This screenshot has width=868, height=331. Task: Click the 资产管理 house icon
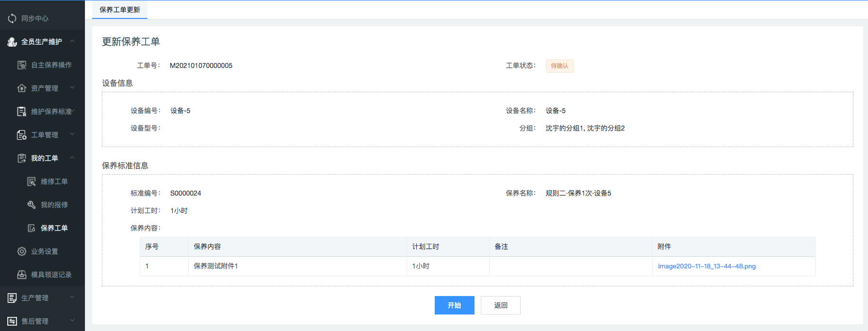tap(22, 88)
